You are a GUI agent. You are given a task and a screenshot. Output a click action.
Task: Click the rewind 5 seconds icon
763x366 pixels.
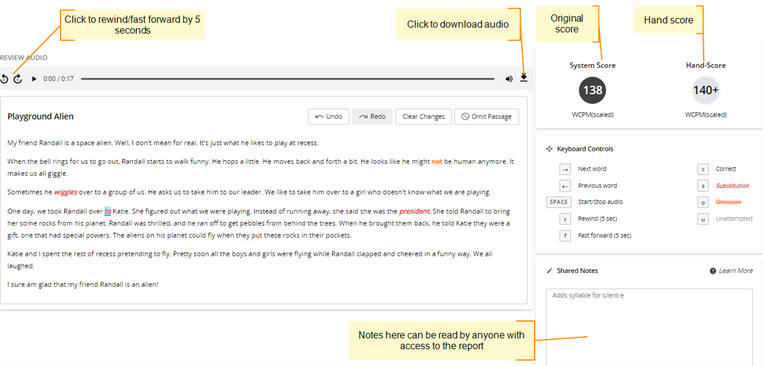coord(4,79)
